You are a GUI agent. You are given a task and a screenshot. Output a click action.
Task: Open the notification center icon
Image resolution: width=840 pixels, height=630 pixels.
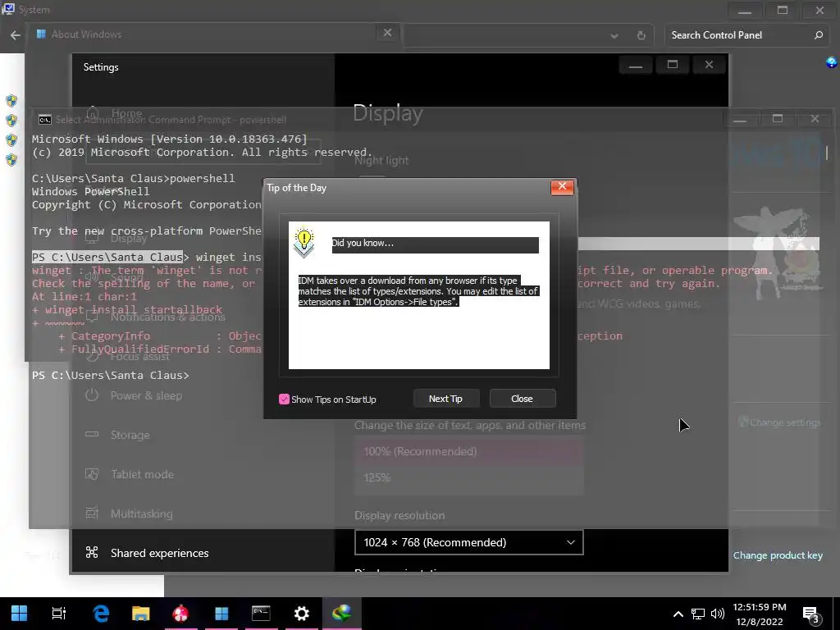pos(811,614)
